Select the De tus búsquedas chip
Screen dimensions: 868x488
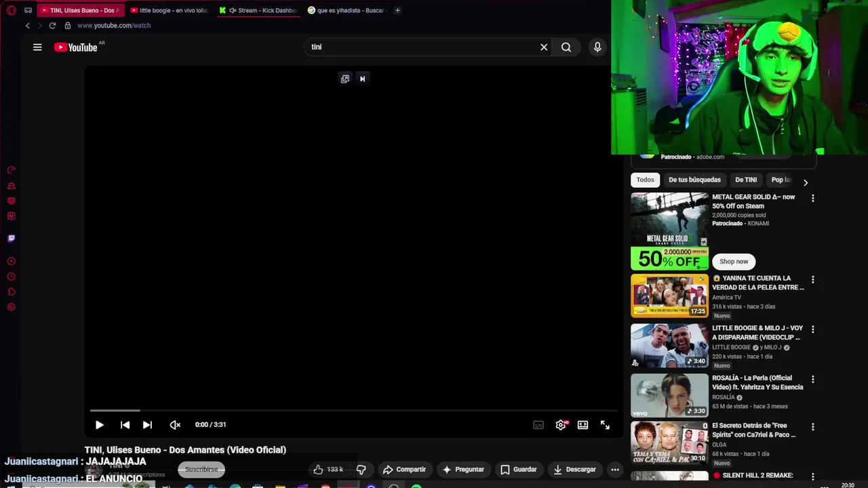pyautogui.click(x=694, y=180)
